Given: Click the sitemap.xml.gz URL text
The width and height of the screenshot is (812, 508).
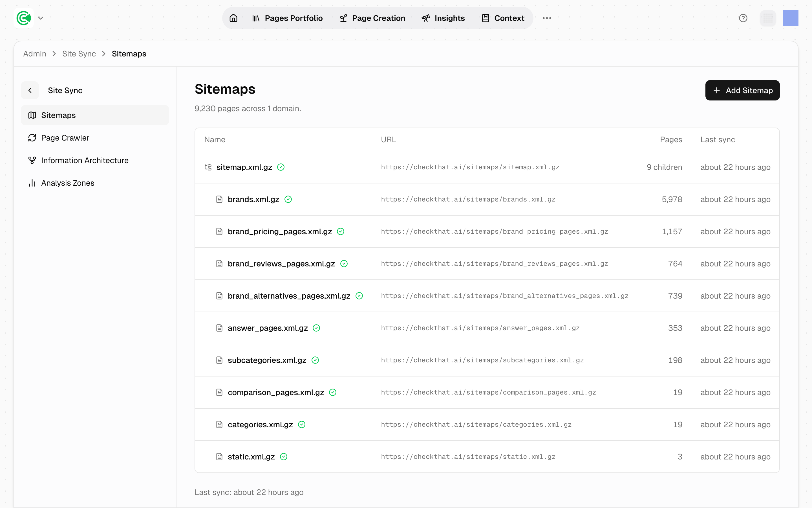Looking at the screenshot, I should [470, 167].
